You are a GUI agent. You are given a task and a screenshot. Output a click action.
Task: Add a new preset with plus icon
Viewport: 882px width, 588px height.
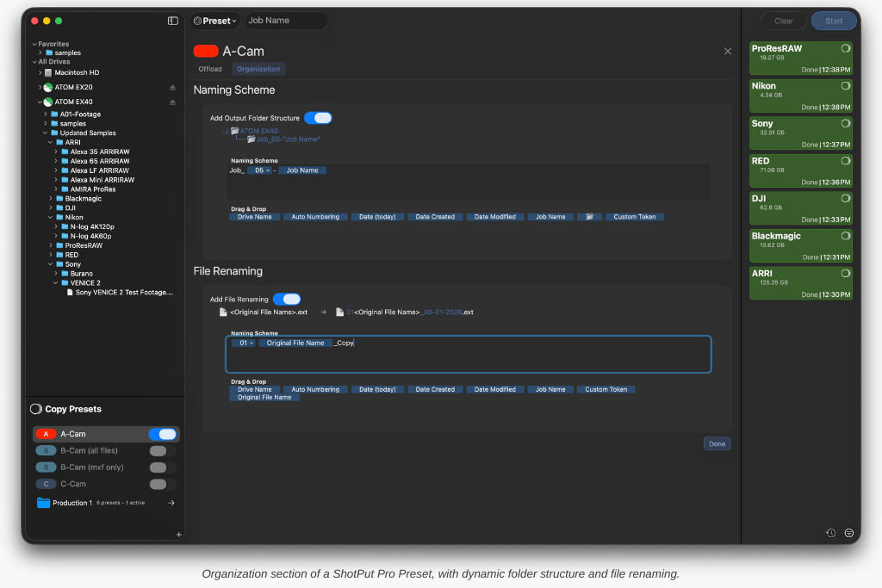(179, 535)
